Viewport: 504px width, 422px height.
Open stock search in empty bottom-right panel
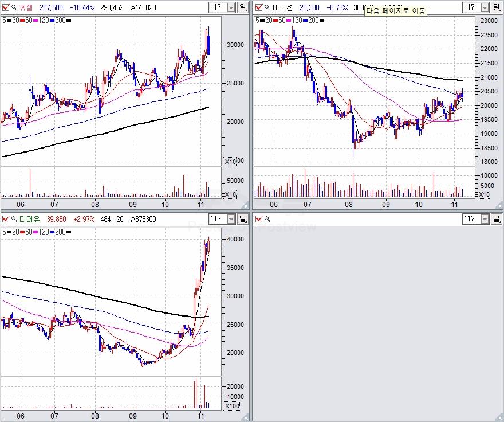[267, 219]
